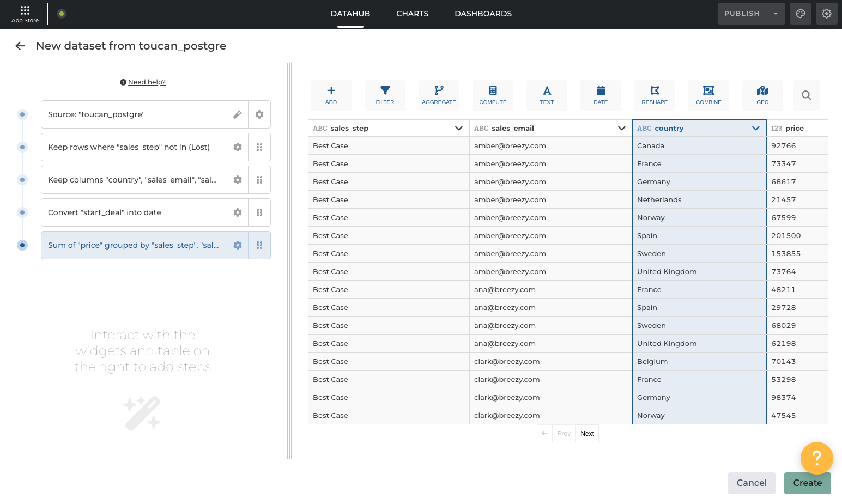Open settings gear for 'Convert start_deal' step
Image resolution: width=842 pixels, height=504 pixels.
click(238, 212)
